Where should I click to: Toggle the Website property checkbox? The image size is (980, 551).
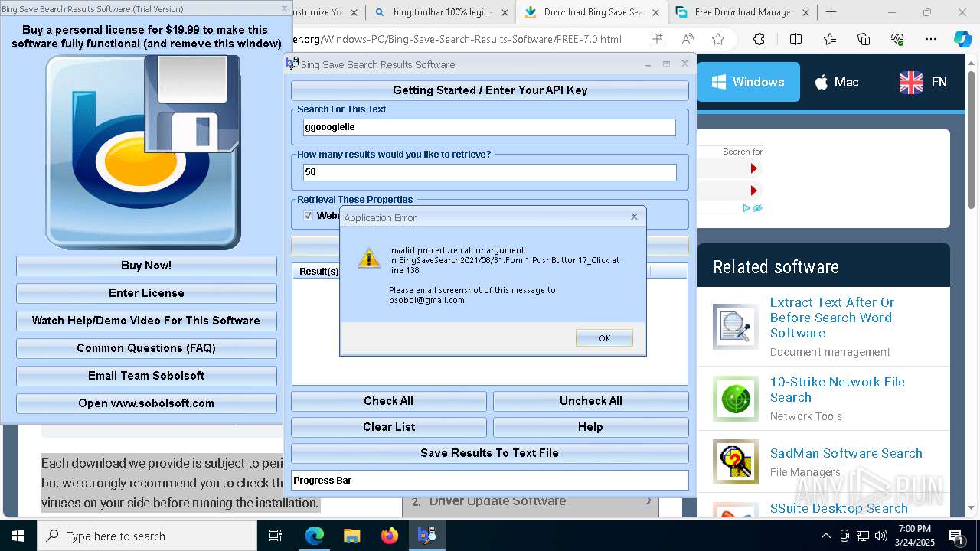pos(308,216)
